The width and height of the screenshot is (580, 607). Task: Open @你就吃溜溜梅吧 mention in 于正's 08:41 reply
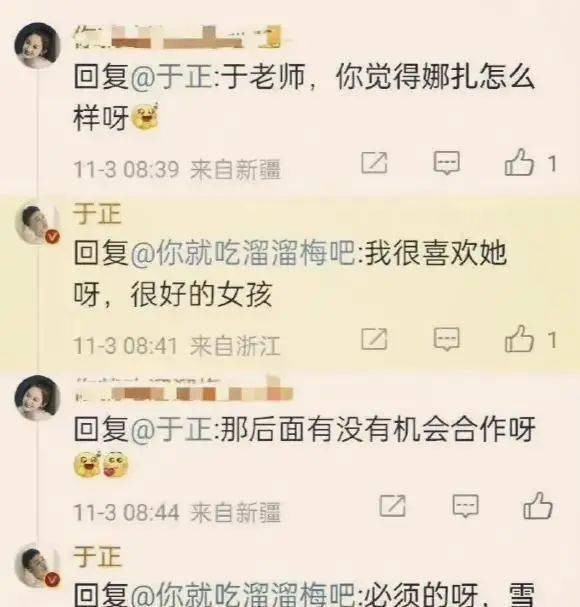pyautogui.click(x=243, y=253)
